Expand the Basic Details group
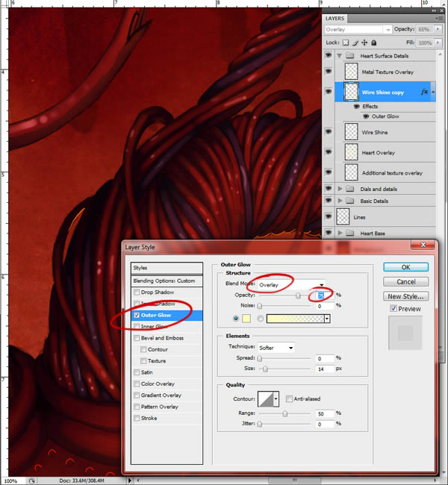448x485 pixels. point(340,201)
